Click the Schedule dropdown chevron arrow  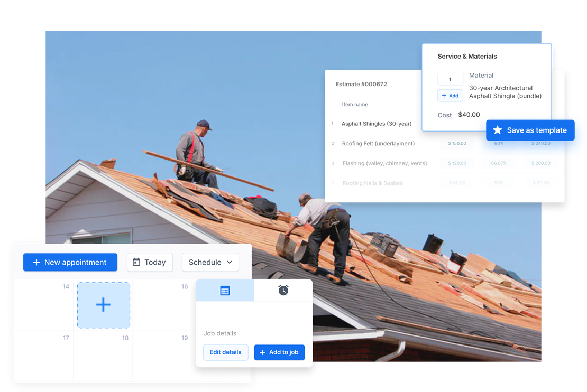[x=230, y=262]
